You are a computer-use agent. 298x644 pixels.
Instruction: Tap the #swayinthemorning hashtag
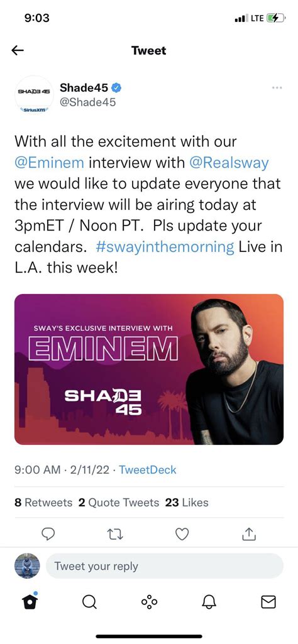[x=165, y=248]
